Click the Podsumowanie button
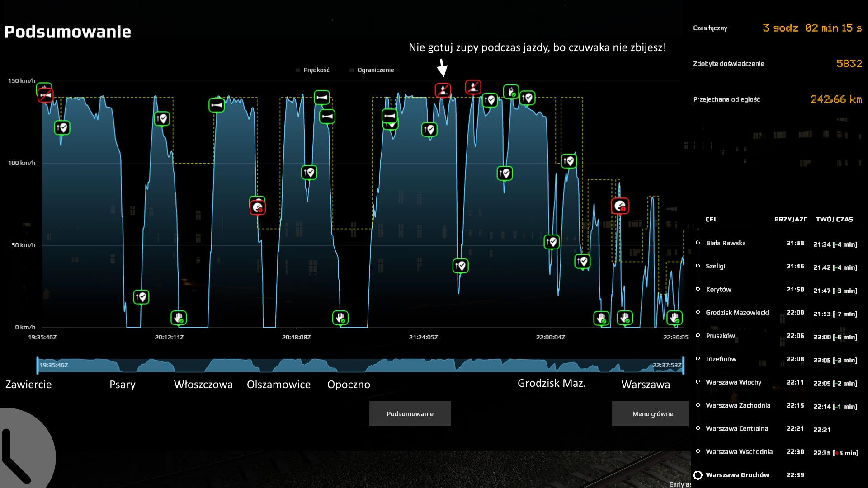Image resolution: width=868 pixels, height=488 pixels. (x=410, y=413)
